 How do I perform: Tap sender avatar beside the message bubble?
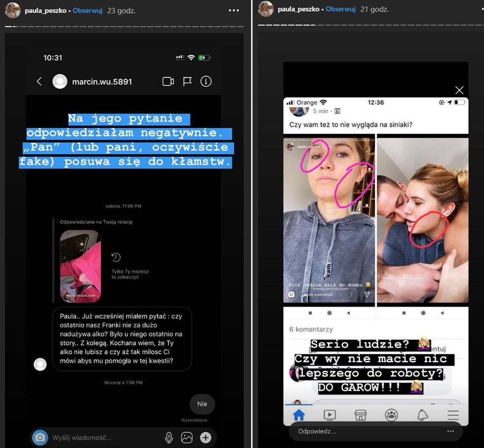point(40,364)
